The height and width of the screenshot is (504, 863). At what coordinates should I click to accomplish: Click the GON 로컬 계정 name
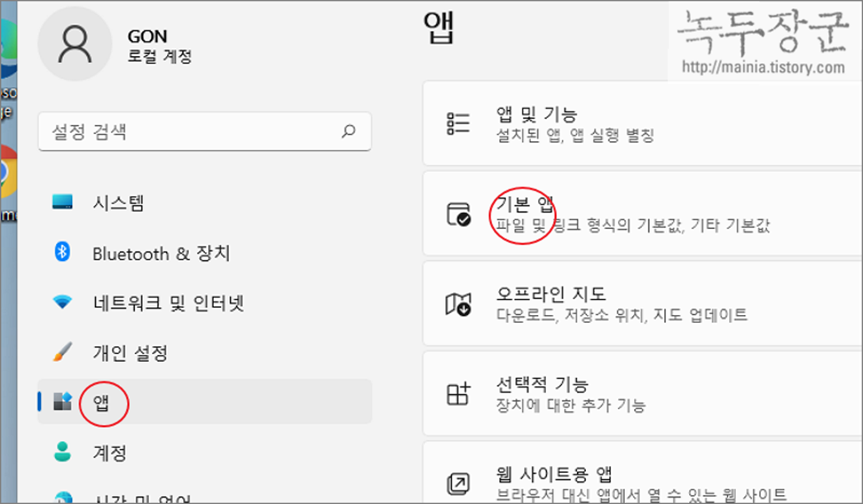159,47
